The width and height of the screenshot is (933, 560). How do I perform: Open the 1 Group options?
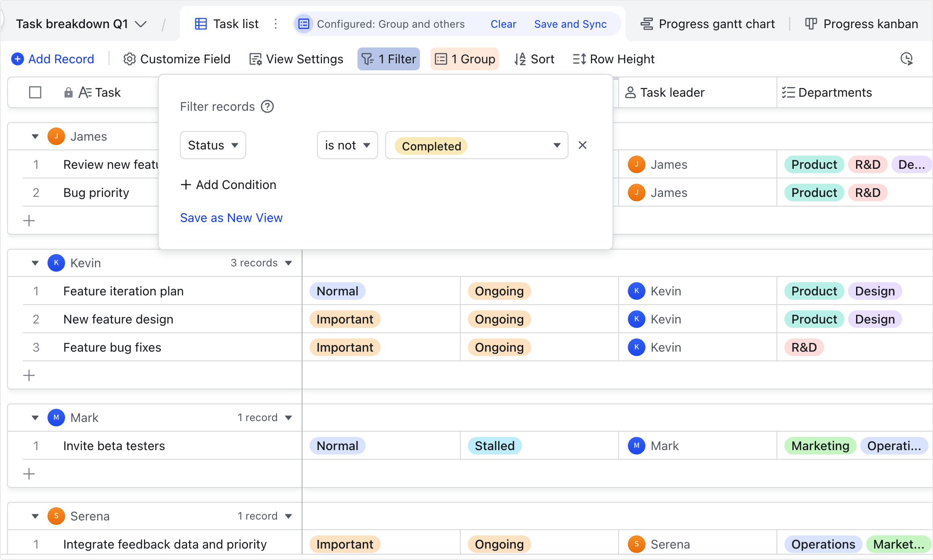tap(464, 58)
